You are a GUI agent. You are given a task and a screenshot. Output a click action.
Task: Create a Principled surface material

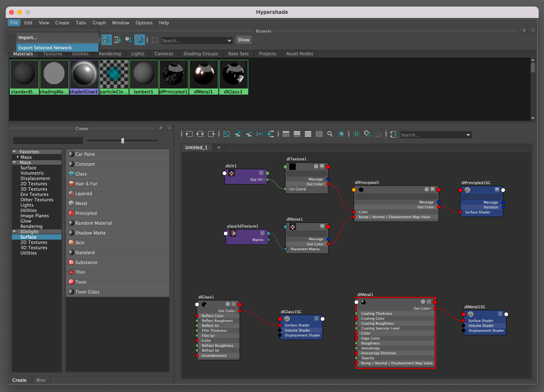coord(86,213)
